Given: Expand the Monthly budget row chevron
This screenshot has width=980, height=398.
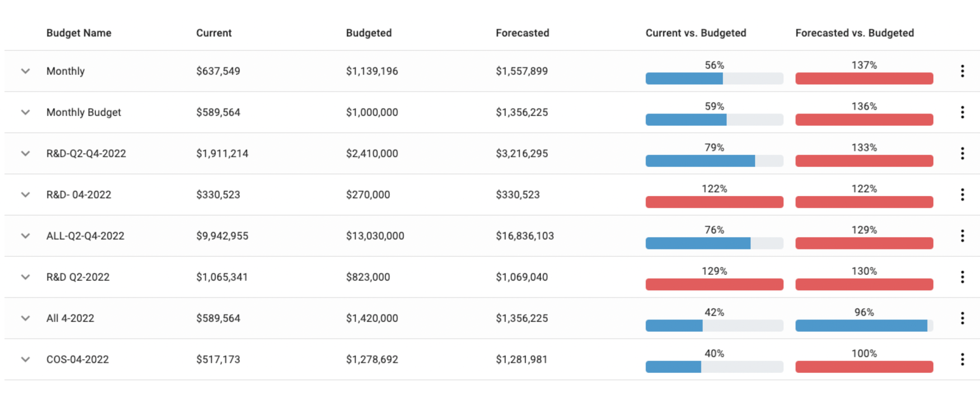Looking at the screenshot, I should coord(26,71).
